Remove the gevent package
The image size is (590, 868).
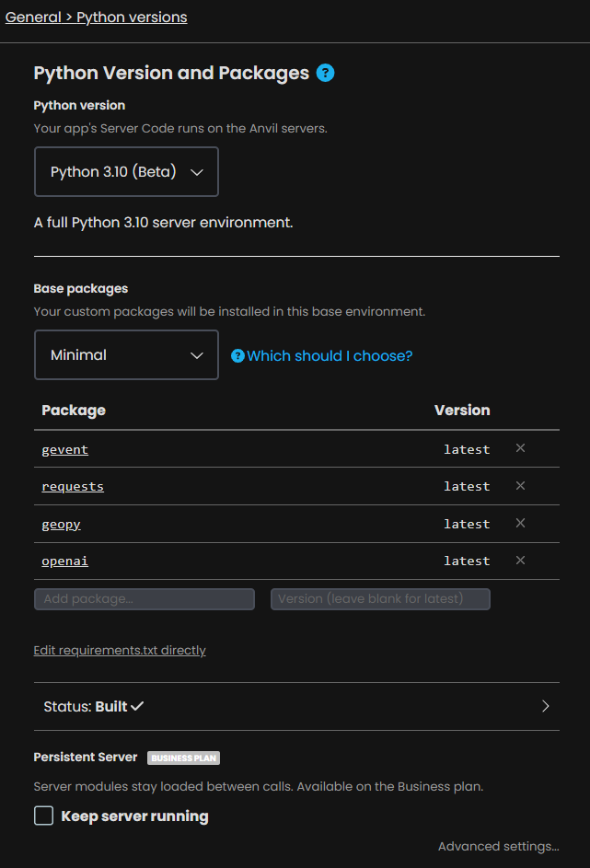520,448
